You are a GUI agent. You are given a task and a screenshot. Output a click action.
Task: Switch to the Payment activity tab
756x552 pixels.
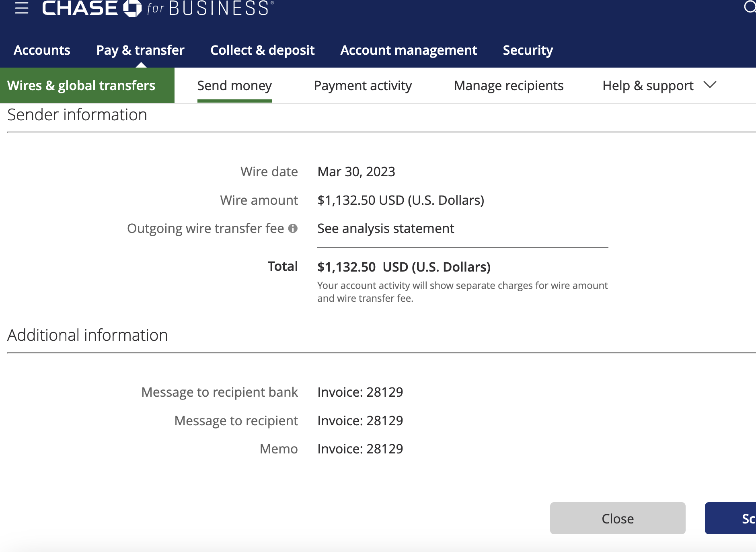click(x=363, y=86)
